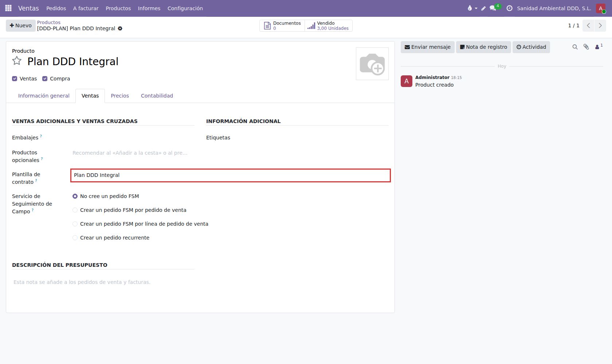Edit the product name 'Plan DDD Integral'

73,62
